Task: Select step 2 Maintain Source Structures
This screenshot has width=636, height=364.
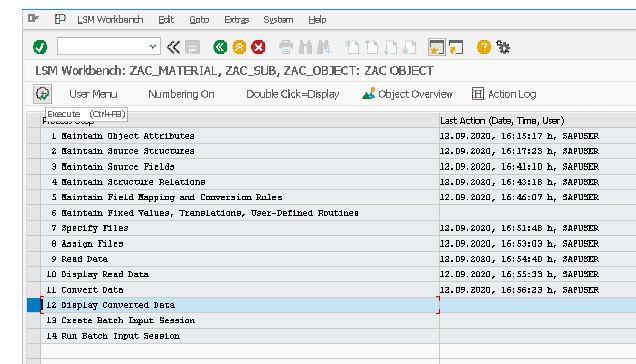Action: click(240, 151)
